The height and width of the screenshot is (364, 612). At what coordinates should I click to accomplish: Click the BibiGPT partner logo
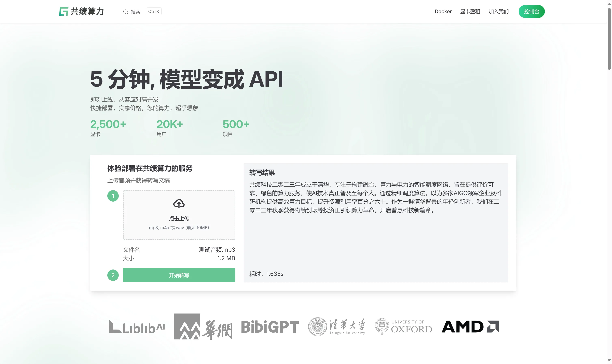(269, 327)
